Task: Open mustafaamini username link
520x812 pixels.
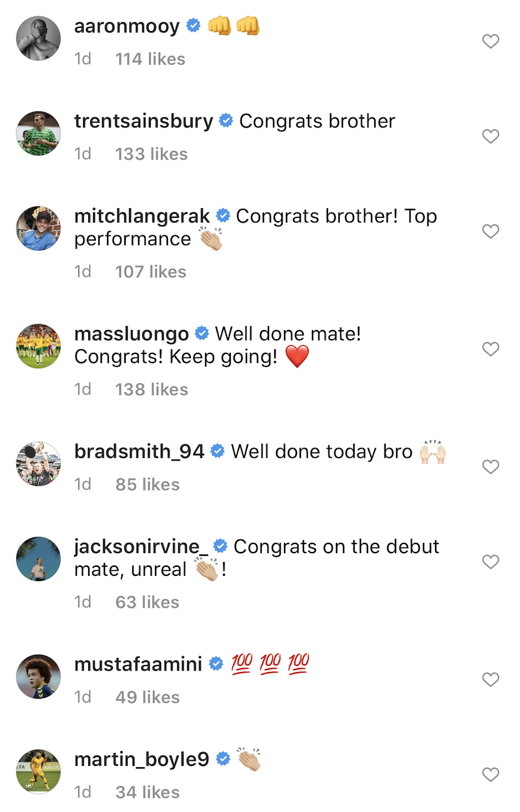Action: 138,664
